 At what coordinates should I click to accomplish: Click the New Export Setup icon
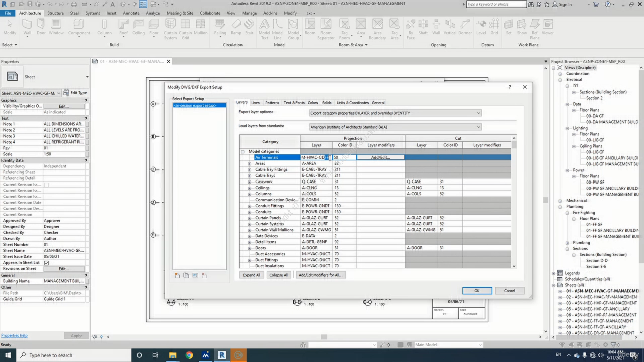(177, 275)
